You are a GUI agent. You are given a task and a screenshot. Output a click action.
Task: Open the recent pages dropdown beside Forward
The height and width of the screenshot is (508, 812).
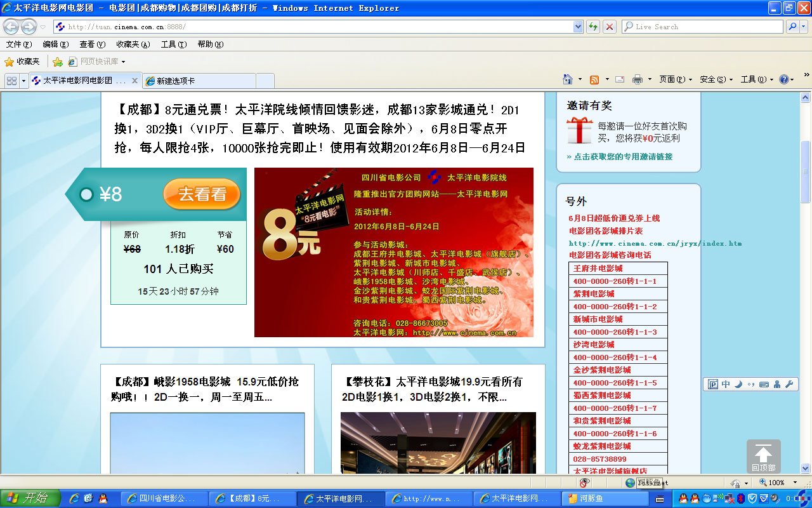coord(43,27)
